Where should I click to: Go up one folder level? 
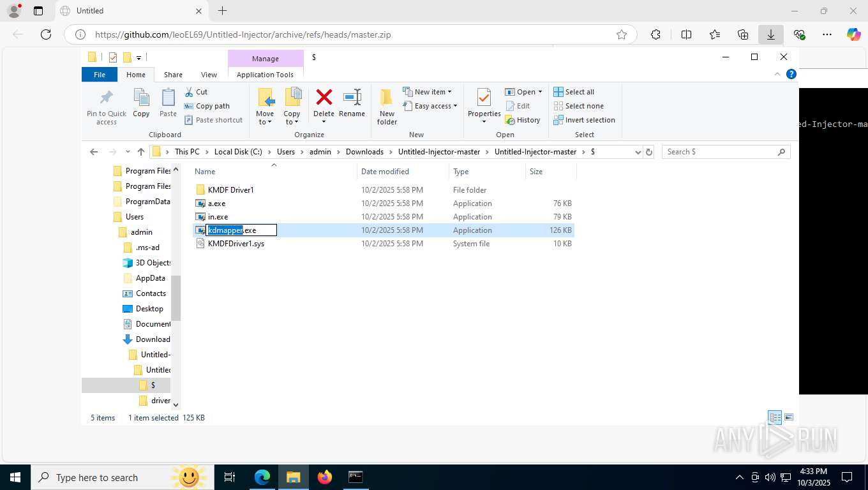pyautogui.click(x=141, y=152)
